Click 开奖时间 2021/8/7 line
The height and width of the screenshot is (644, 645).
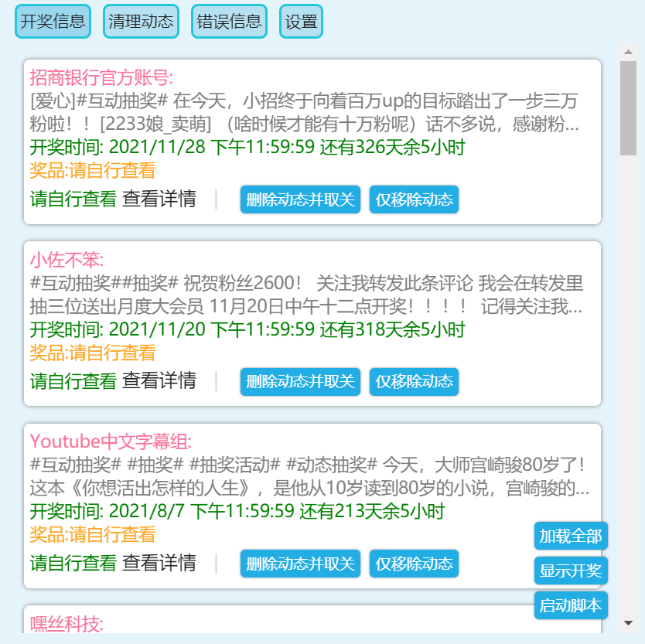click(237, 511)
